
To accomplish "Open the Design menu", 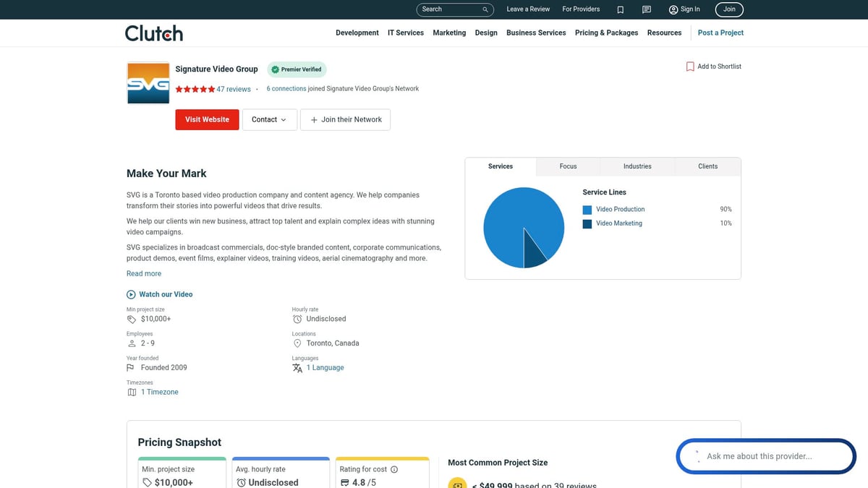I will click(x=486, y=33).
